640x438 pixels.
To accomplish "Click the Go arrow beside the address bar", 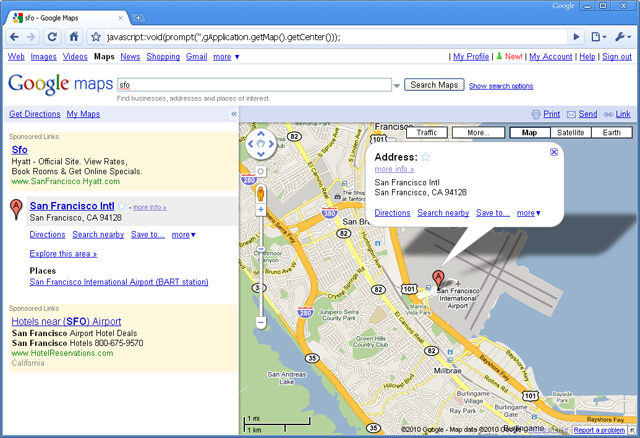I will [576, 37].
